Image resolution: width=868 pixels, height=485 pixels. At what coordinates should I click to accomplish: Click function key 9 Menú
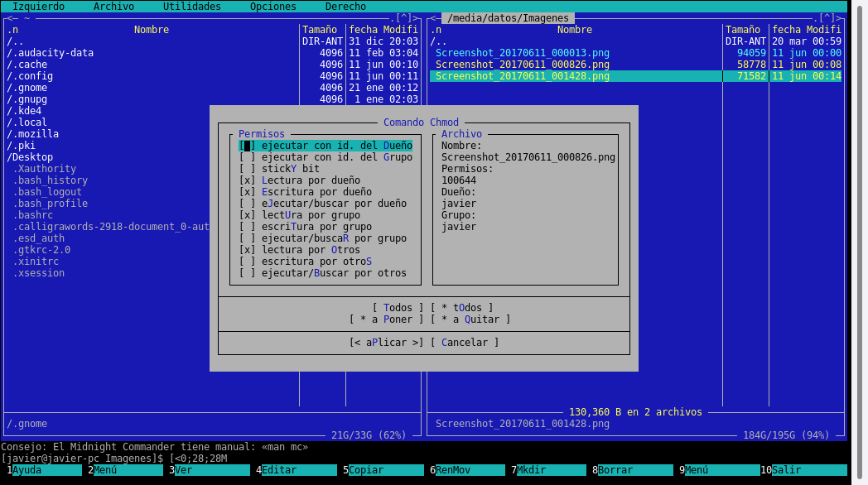720,470
